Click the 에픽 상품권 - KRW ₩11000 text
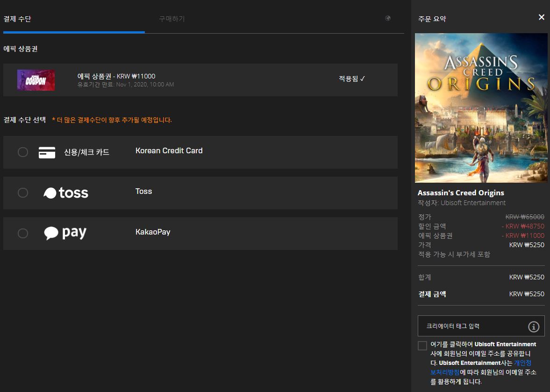The image size is (550, 392). coord(116,76)
